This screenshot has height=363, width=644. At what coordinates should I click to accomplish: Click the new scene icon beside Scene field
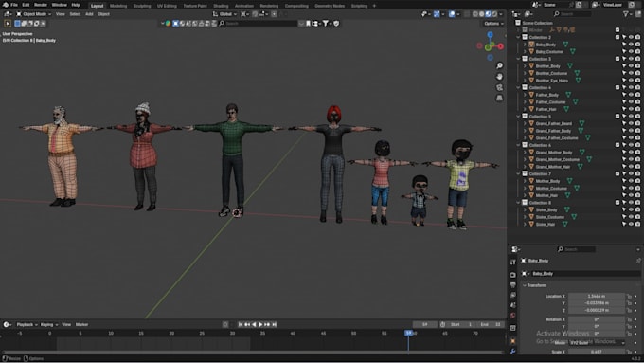(579, 5)
